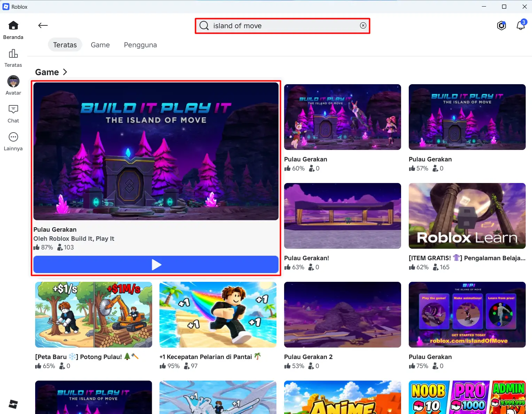Image resolution: width=532 pixels, height=414 pixels.
Task: Open the NOOB PRO ADMIN game thumbnail
Action: click(467, 397)
